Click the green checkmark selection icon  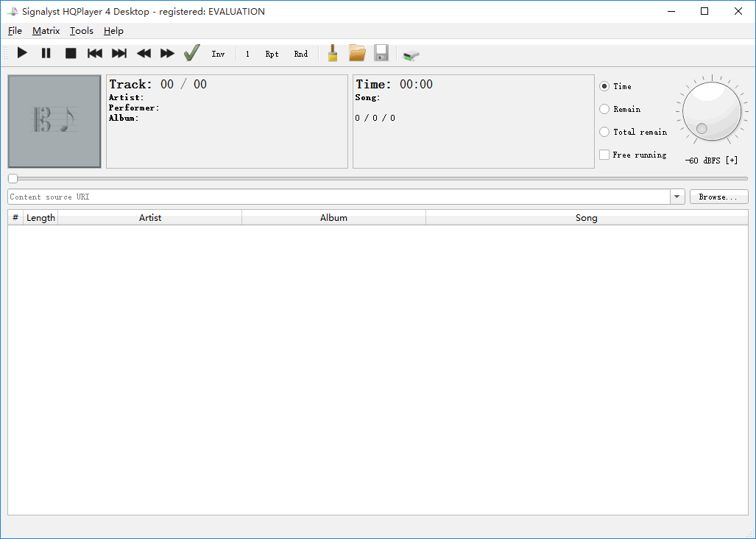point(191,52)
